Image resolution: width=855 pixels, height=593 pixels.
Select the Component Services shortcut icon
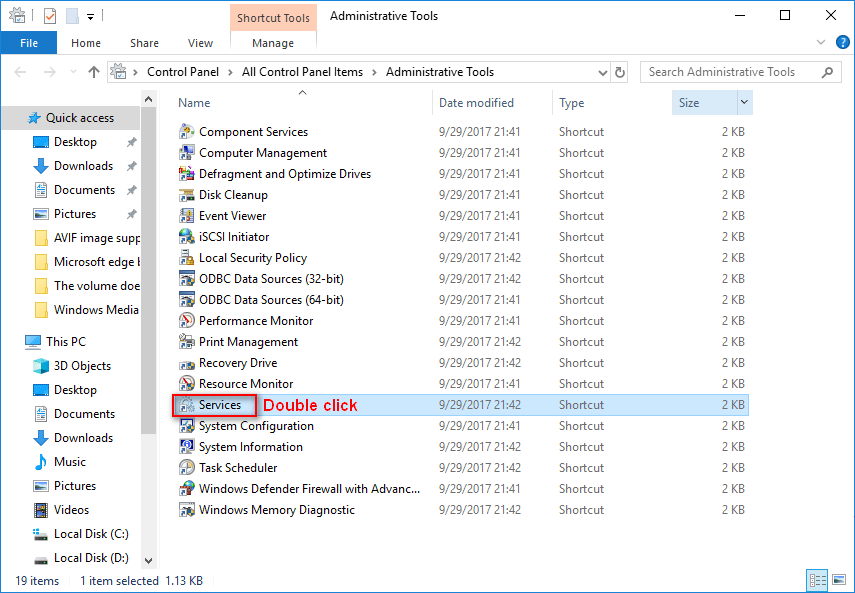tap(186, 132)
